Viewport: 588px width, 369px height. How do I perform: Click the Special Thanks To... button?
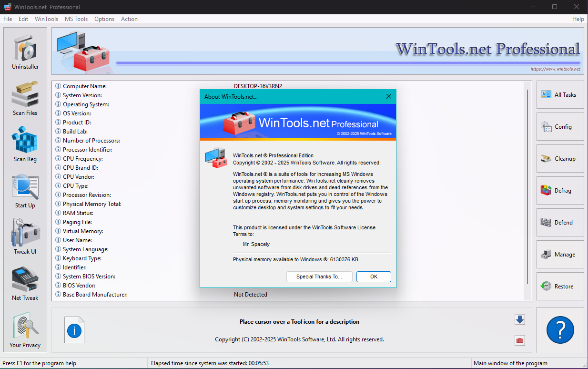click(x=319, y=277)
